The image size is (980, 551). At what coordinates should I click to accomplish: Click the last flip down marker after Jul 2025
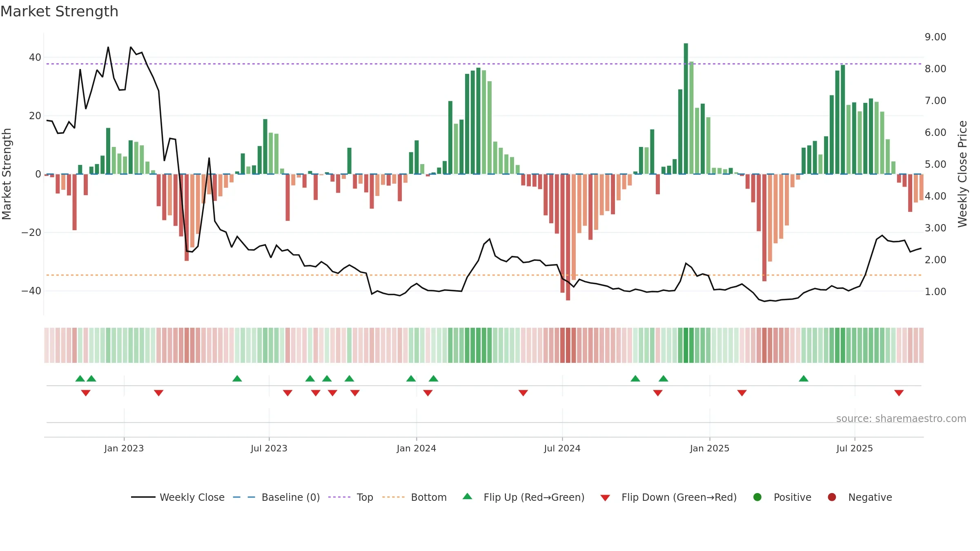coord(899,393)
